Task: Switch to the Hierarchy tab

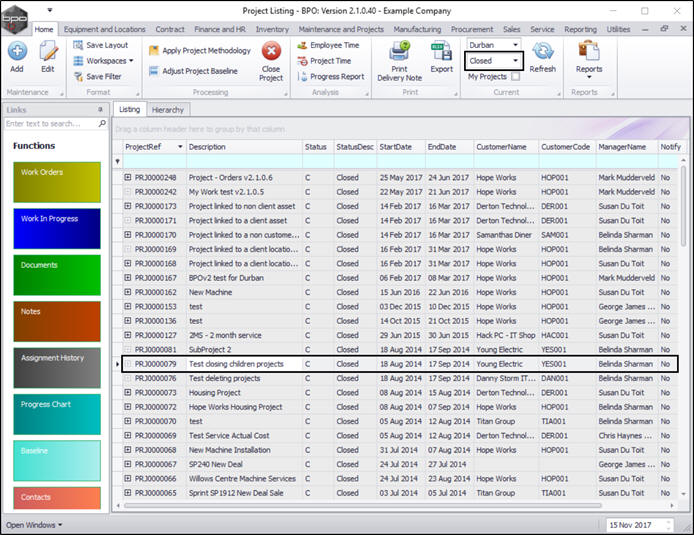Action: (x=168, y=110)
